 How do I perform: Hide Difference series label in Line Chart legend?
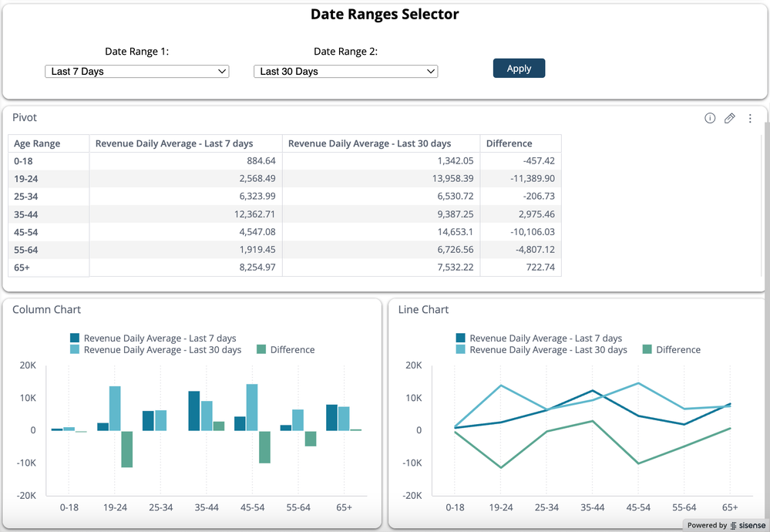(x=678, y=349)
